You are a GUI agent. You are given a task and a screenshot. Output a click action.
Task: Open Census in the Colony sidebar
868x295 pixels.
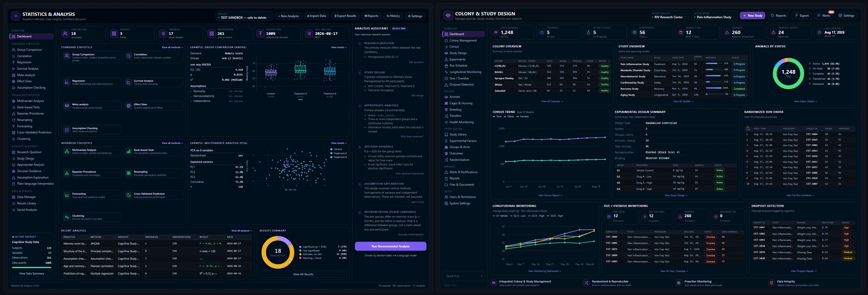[x=454, y=47]
